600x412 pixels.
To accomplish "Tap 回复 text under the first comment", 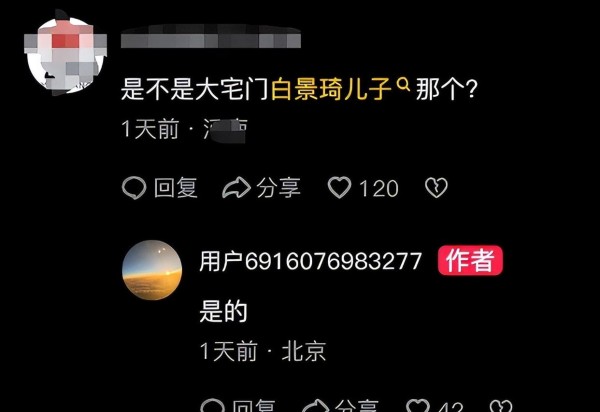I will [176, 188].
